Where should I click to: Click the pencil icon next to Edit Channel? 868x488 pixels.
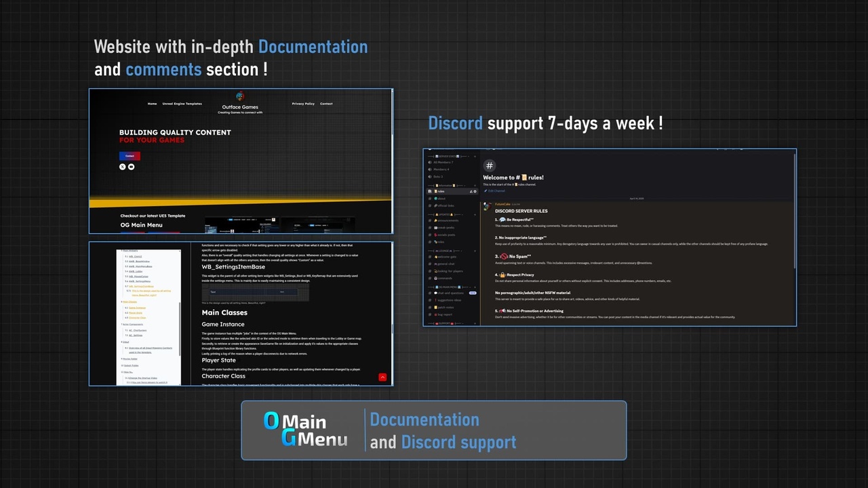(486, 191)
